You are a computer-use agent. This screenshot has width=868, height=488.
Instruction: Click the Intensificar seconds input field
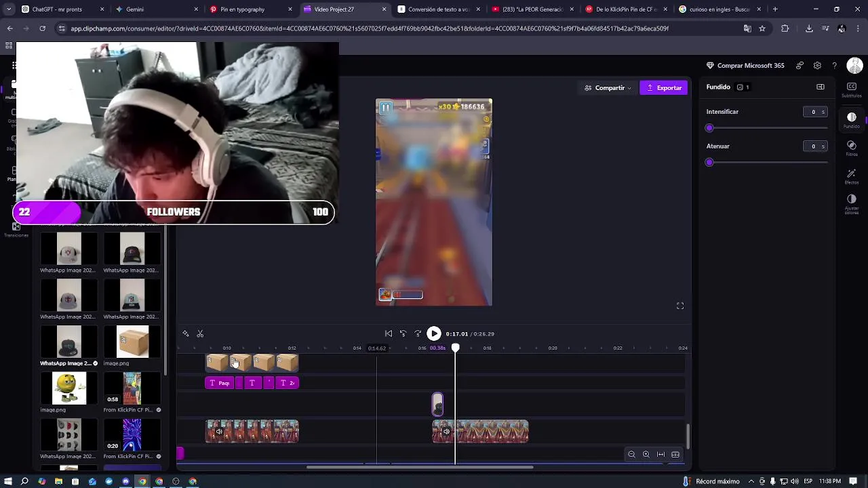(x=815, y=112)
